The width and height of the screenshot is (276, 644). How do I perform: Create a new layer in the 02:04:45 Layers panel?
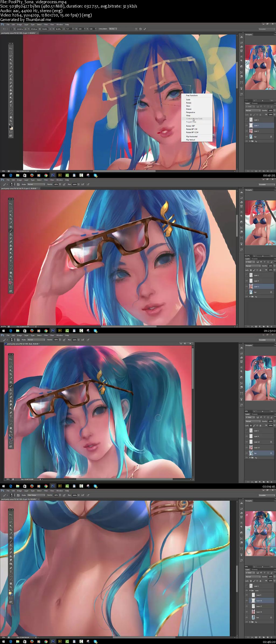click(x=268, y=482)
